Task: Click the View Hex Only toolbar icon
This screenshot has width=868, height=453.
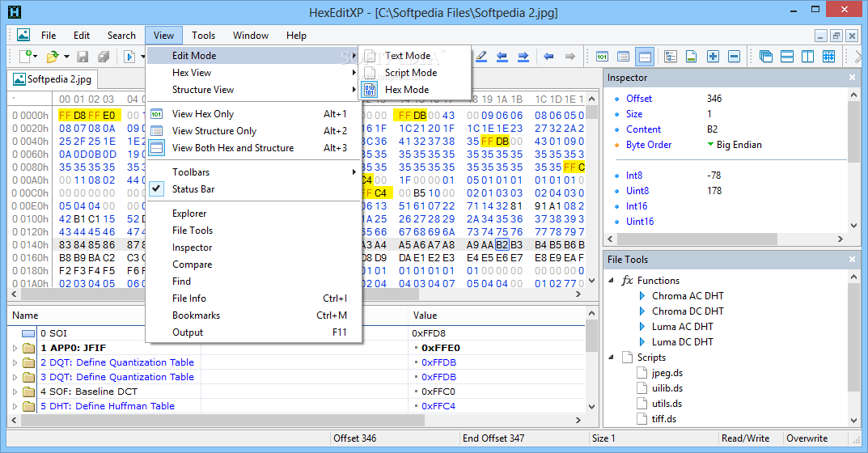Action: pyautogui.click(x=603, y=56)
